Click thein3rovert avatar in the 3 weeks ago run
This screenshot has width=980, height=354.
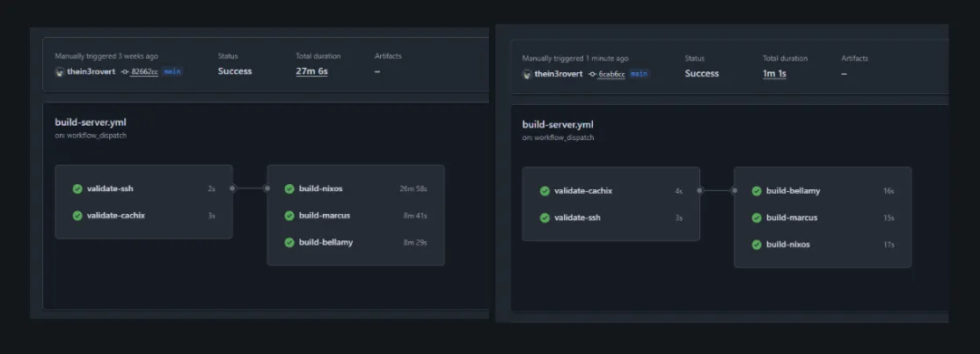click(x=59, y=71)
